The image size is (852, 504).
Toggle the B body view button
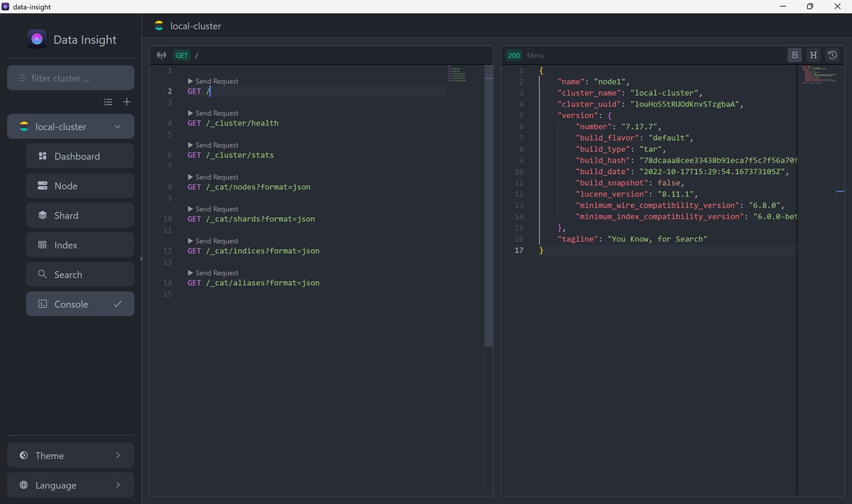point(795,55)
